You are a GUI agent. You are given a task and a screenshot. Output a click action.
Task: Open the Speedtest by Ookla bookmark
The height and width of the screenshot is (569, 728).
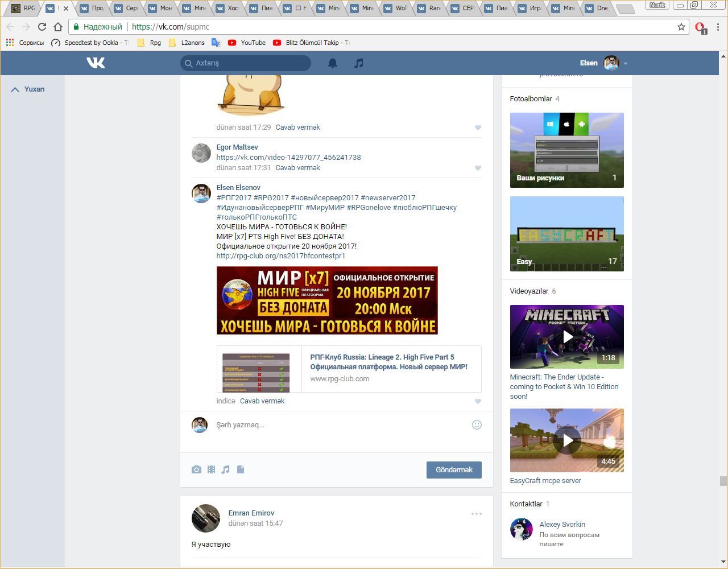click(x=90, y=43)
